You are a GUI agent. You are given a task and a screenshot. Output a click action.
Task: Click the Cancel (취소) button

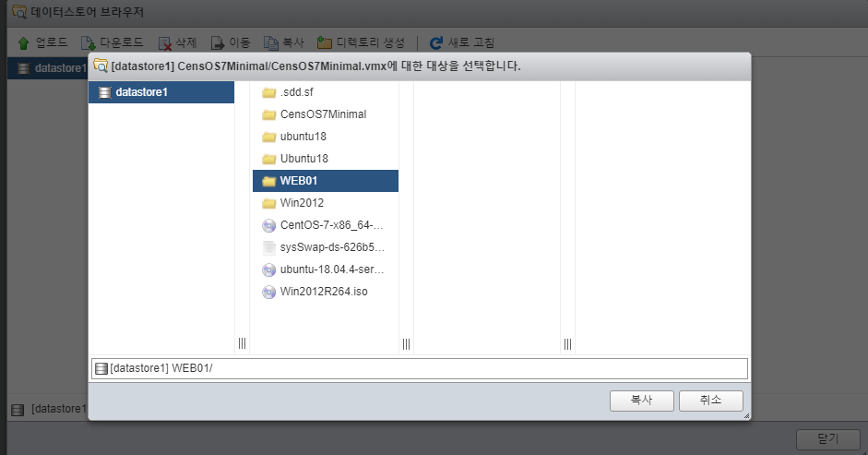click(711, 401)
